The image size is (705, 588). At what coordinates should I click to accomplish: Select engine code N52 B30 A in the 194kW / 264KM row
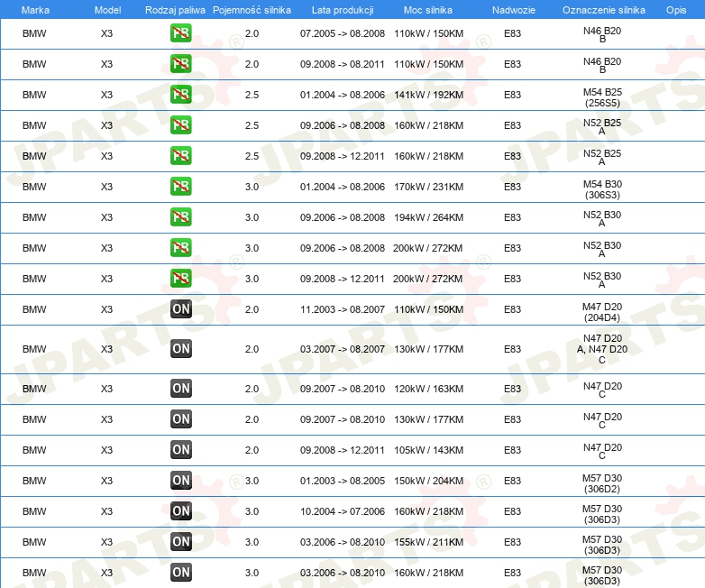[602, 218]
